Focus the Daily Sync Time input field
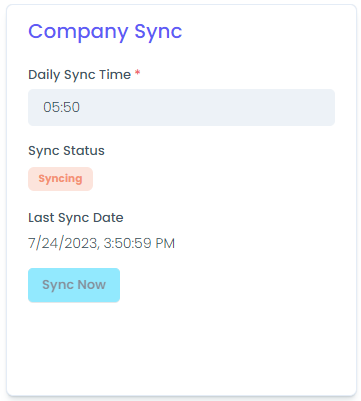 pos(181,107)
